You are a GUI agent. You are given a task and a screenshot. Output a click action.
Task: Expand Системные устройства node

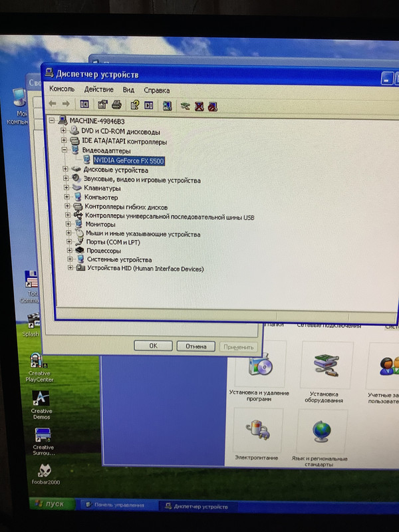[x=70, y=259]
